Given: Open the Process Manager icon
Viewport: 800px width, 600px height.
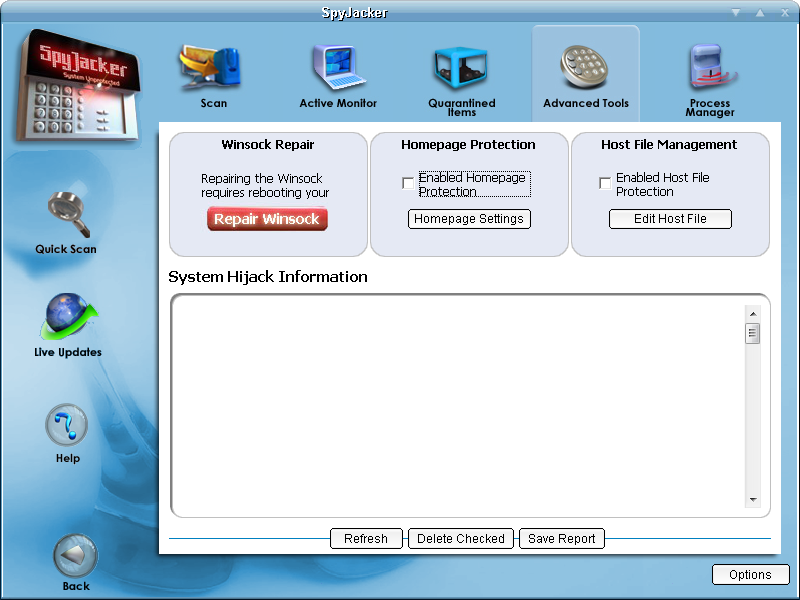Looking at the screenshot, I should 711,67.
